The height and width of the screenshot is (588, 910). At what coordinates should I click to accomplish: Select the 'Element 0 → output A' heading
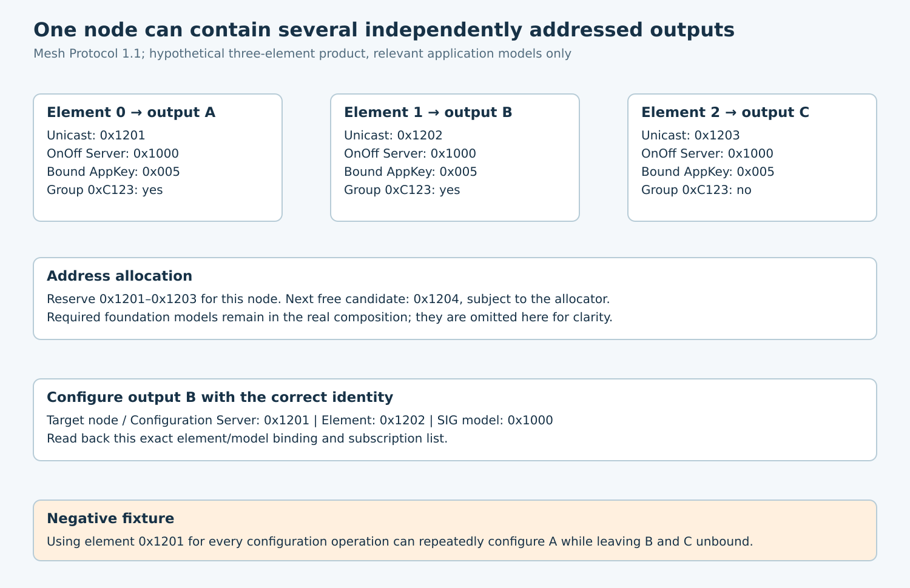coord(131,112)
